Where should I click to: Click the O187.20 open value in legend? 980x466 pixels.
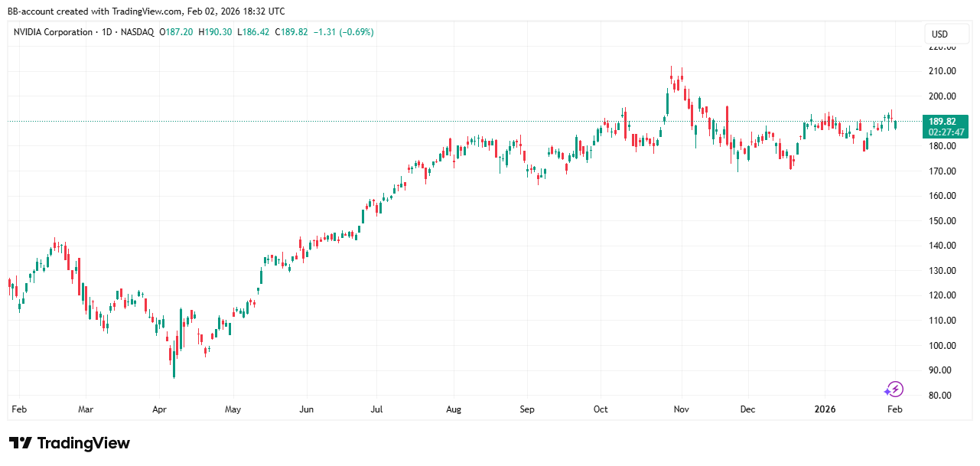(177, 32)
